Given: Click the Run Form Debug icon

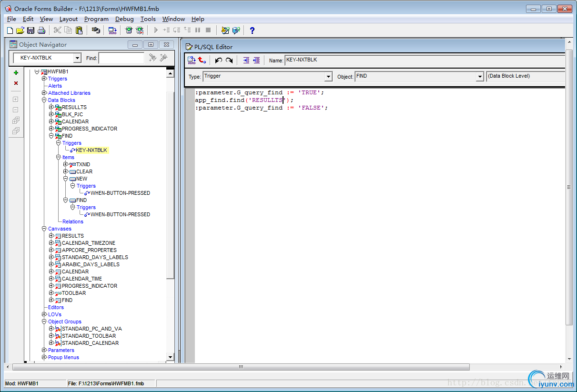Looking at the screenshot, I should (x=140, y=30).
